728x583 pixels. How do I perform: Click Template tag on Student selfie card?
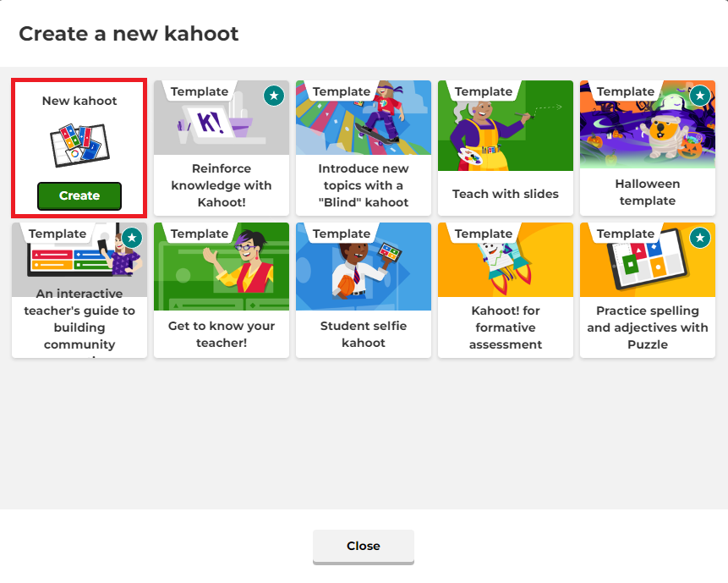click(x=342, y=234)
